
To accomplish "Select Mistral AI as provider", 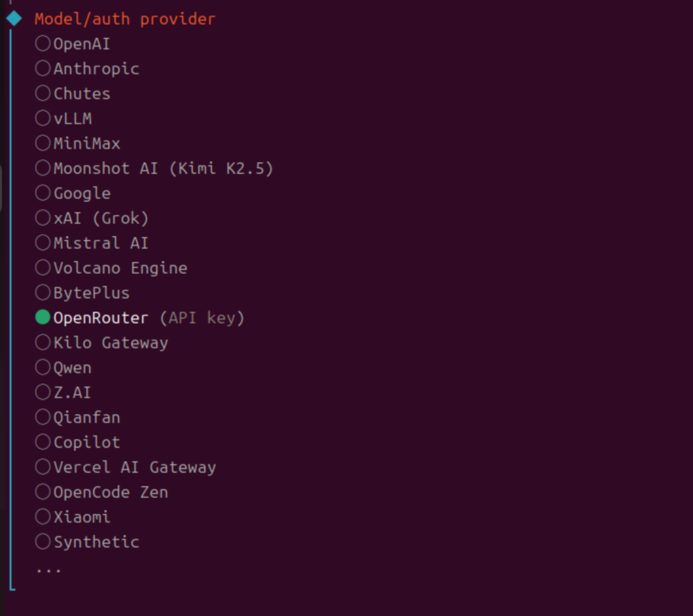I will 43,243.
